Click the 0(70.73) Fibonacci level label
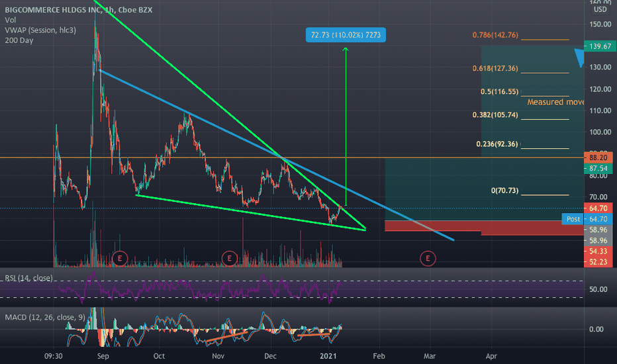The image size is (617, 364). [x=505, y=191]
